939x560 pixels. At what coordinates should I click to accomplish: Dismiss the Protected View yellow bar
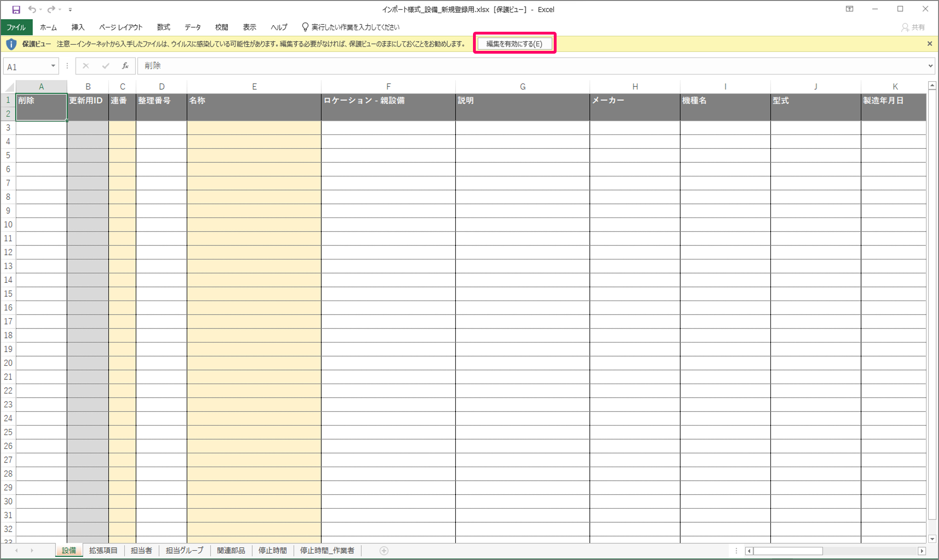(930, 44)
